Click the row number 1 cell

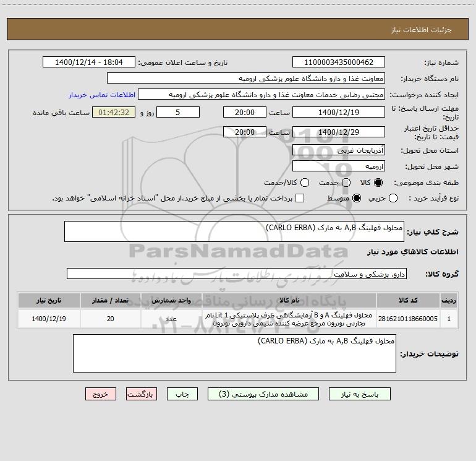coord(449,319)
